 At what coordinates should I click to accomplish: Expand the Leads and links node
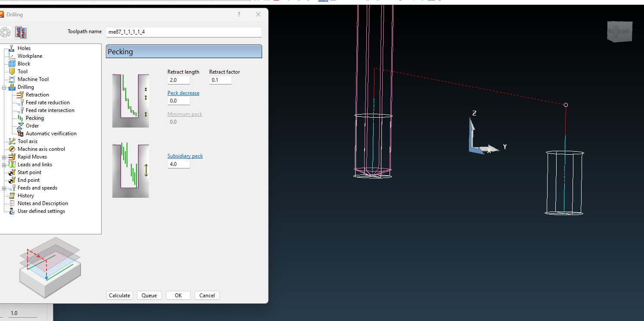4,165
